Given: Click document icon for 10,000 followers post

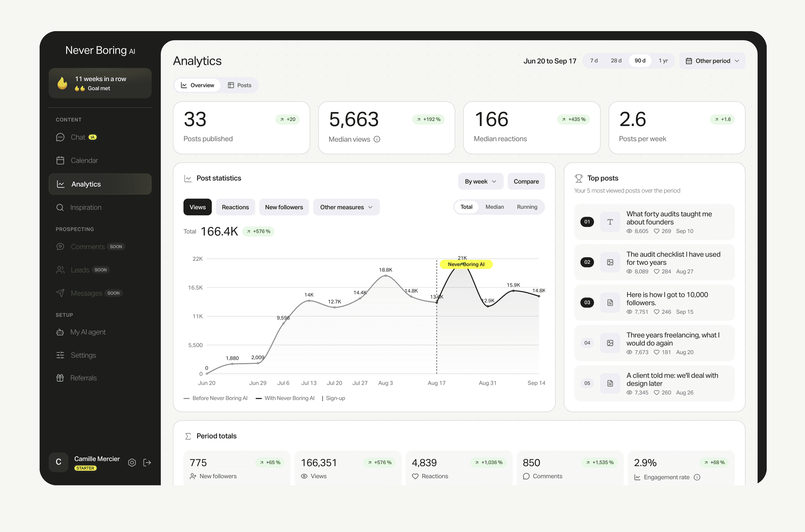Looking at the screenshot, I should [x=610, y=303].
